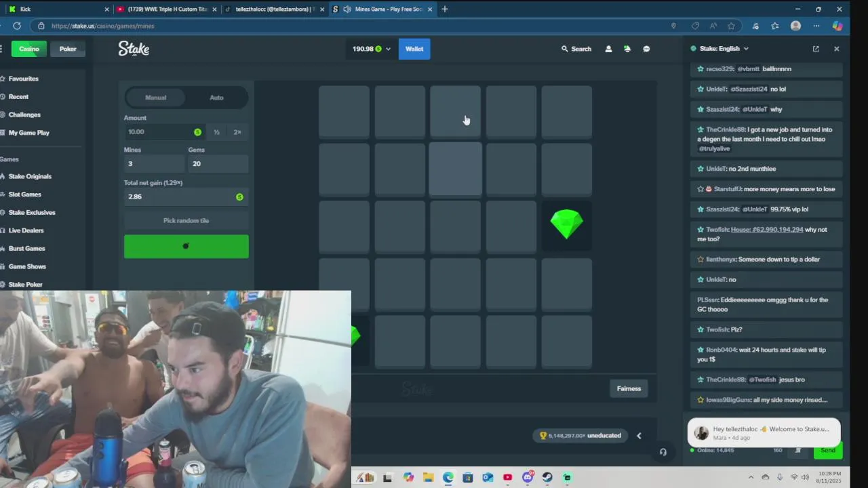Switch to Poker section
This screenshot has height=488, width=868.
coord(68,49)
